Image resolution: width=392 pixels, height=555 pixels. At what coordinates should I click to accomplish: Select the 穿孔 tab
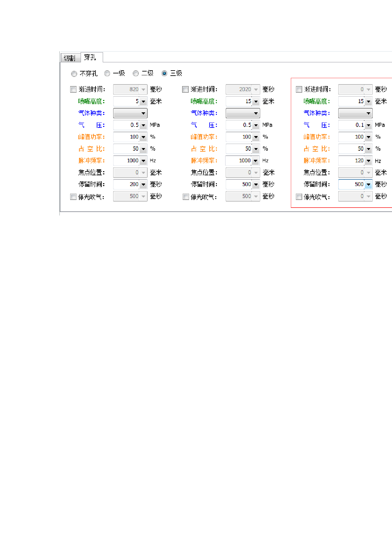click(90, 57)
